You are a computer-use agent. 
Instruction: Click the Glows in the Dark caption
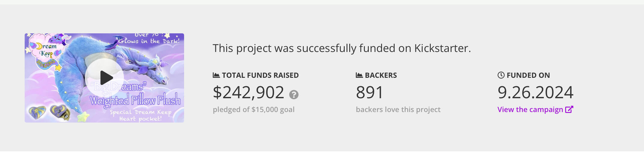[149, 41]
